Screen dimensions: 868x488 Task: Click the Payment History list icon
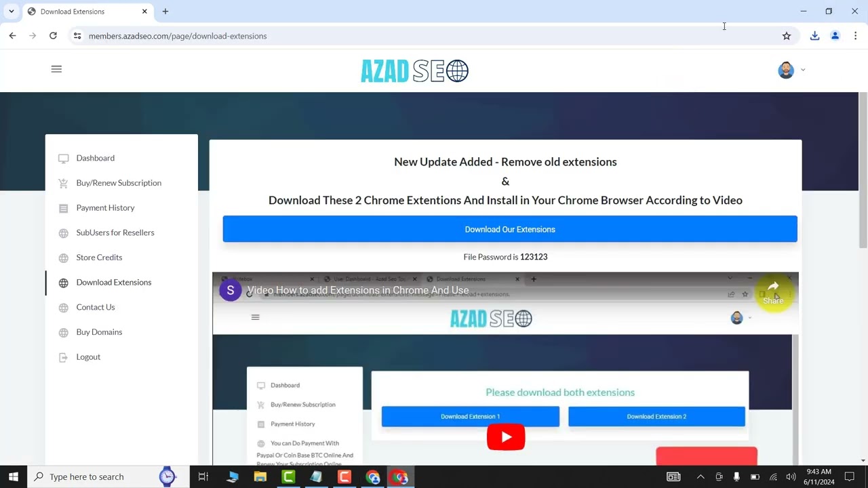pos(63,209)
